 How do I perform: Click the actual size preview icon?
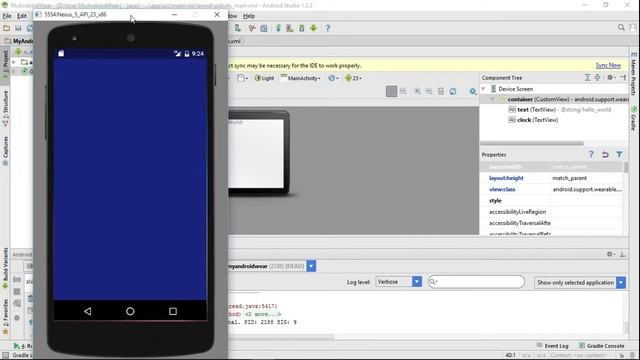[x=441, y=91]
